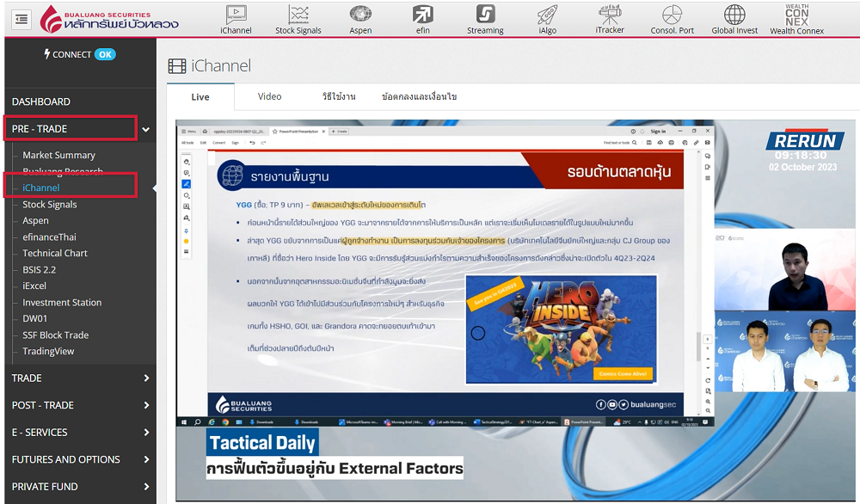Image resolution: width=860 pixels, height=504 pixels.
Task: Open Market Summary in the sidebar
Action: [58, 155]
